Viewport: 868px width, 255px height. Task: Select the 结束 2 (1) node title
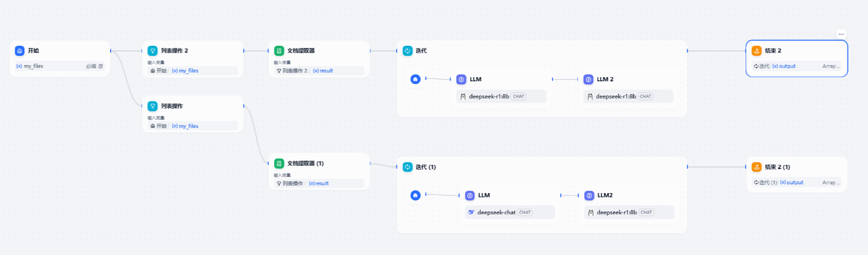pos(777,167)
